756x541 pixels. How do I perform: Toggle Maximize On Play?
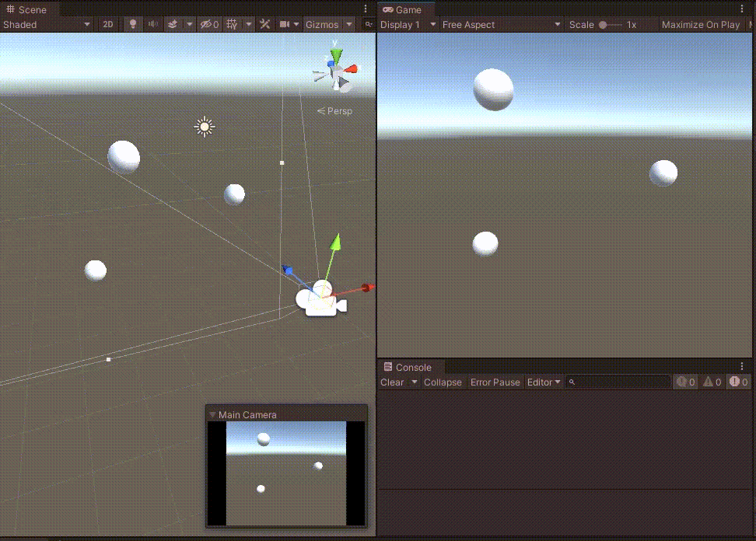pyautogui.click(x=701, y=25)
